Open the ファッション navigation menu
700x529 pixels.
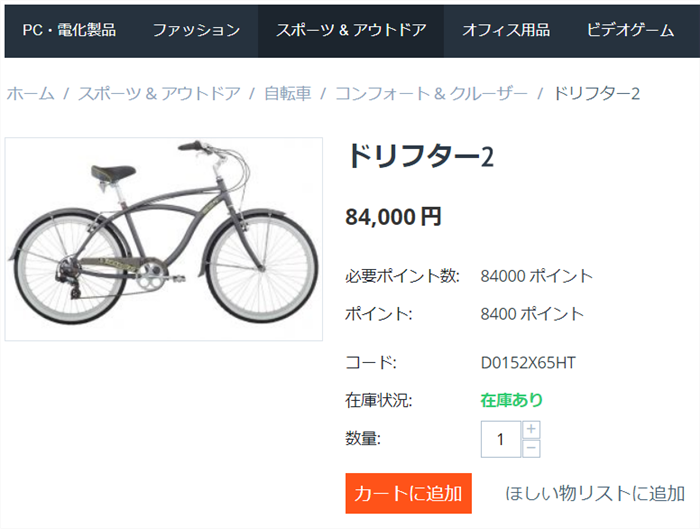click(x=196, y=30)
